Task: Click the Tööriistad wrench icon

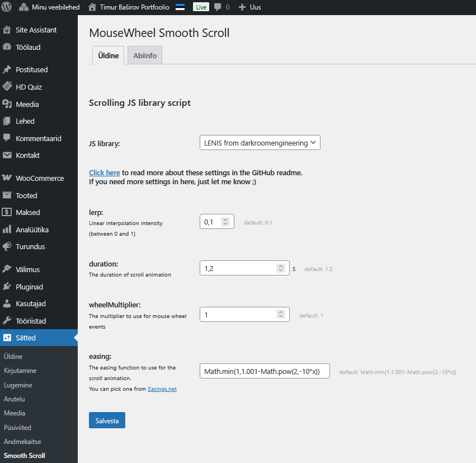Action: 7,321
